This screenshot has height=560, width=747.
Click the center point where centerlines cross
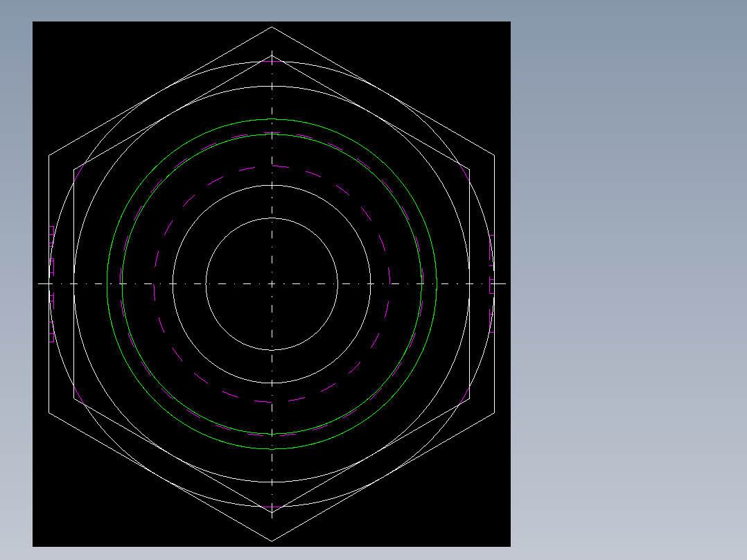[x=272, y=284]
